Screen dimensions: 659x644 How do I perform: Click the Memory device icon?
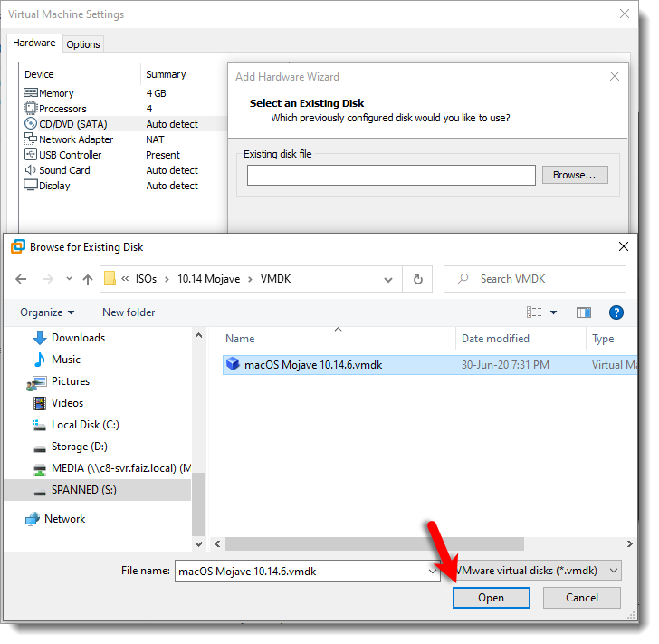click(31, 93)
